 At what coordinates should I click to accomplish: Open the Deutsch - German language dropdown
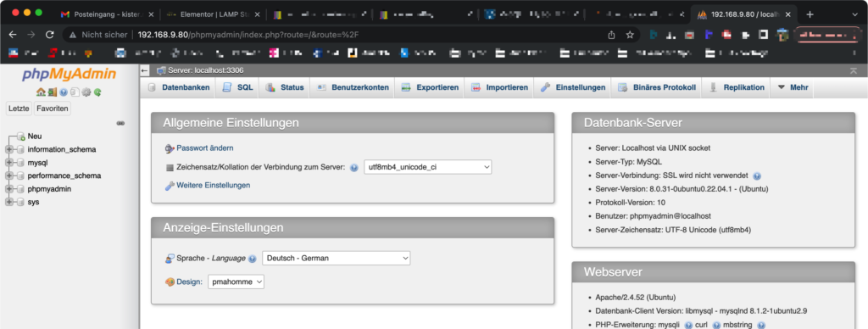(336, 258)
